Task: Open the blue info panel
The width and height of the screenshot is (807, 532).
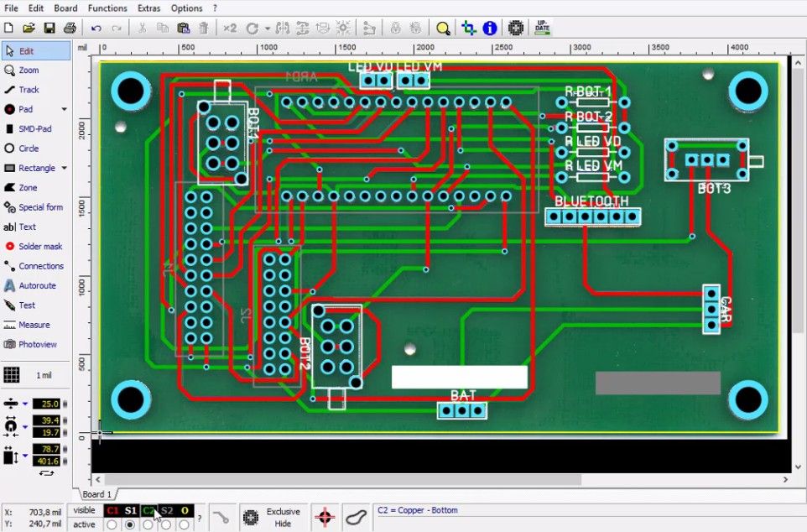Action: 489,28
